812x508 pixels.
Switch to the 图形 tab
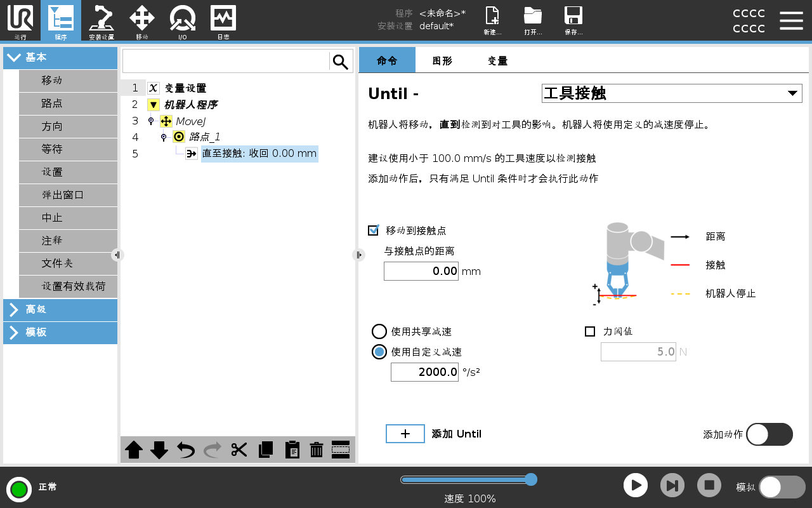pyautogui.click(x=442, y=61)
